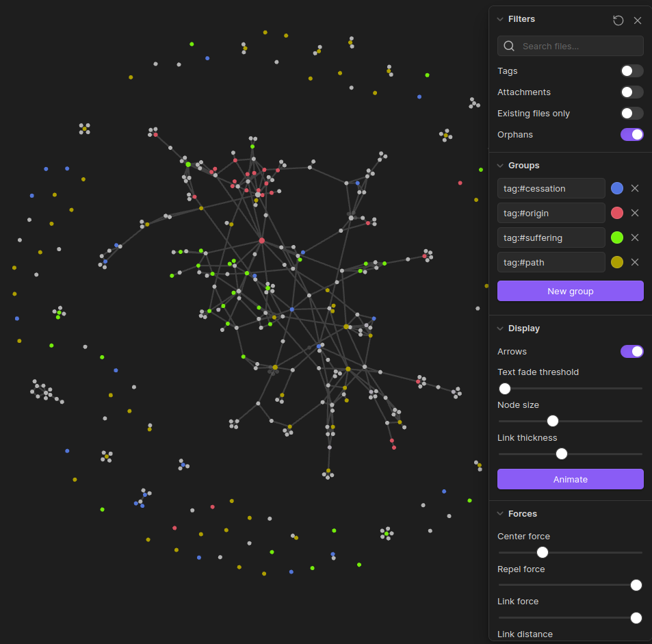The width and height of the screenshot is (652, 644).
Task: Disable the Orphans toggle
Action: [x=631, y=135]
